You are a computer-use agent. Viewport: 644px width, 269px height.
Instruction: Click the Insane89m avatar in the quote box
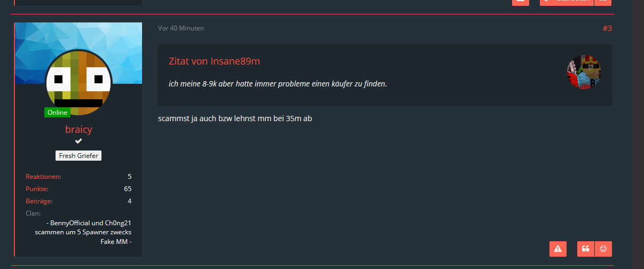tap(584, 72)
